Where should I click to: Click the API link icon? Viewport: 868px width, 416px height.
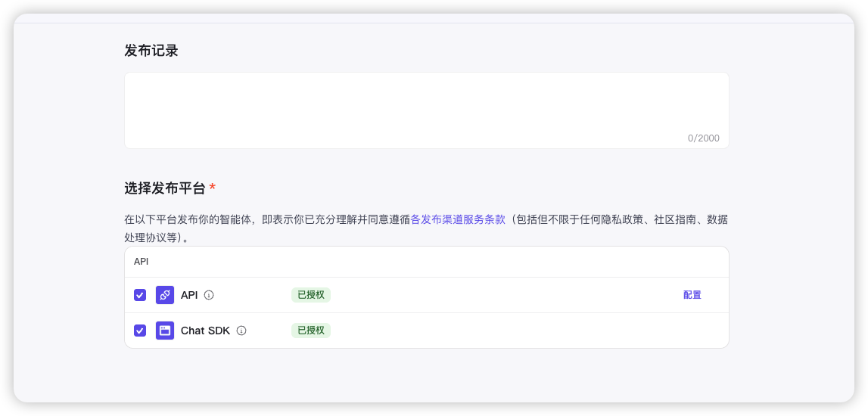click(165, 295)
